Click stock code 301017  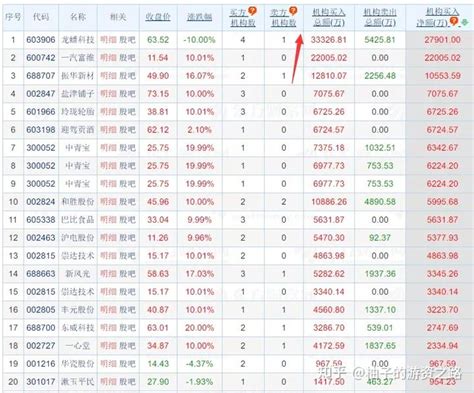click(x=41, y=382)
